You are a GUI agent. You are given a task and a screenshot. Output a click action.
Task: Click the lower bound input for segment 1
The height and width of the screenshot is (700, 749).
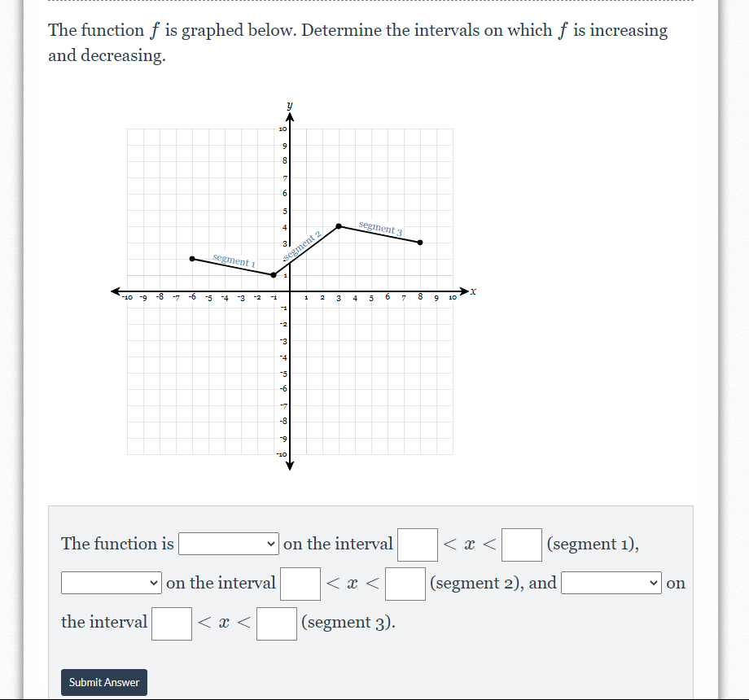417,544
